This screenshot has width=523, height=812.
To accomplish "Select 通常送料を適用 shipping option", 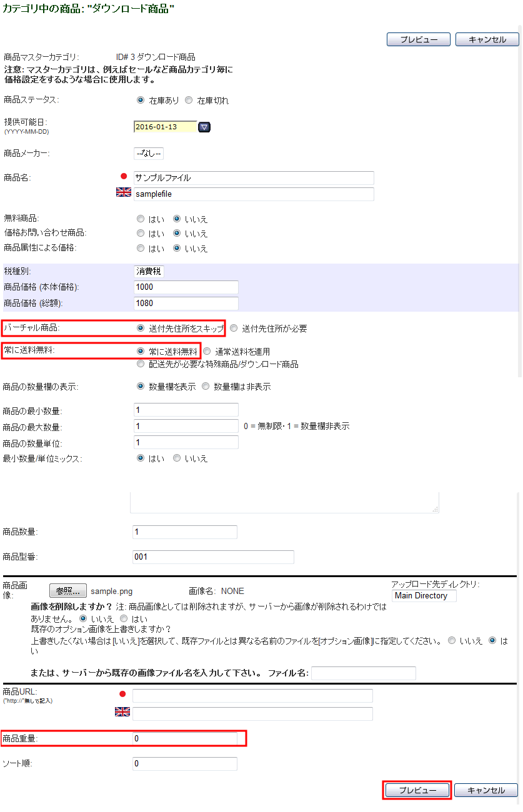I will pos(207,352).
